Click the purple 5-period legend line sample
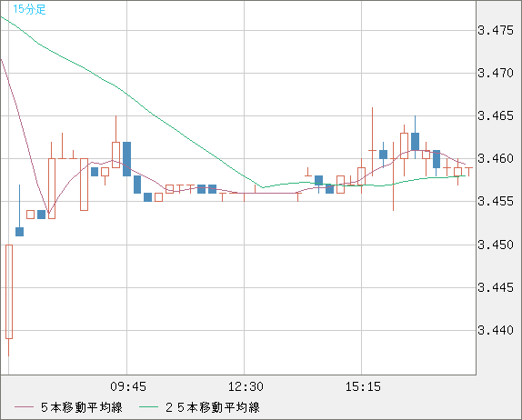The width and height of the screenshot is (522, 420). [x=24, y=407]
